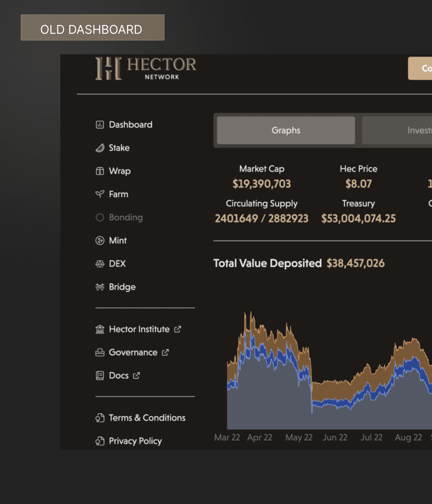Click the Farm sprout icon
432x504 pixels.
(100, 194)
